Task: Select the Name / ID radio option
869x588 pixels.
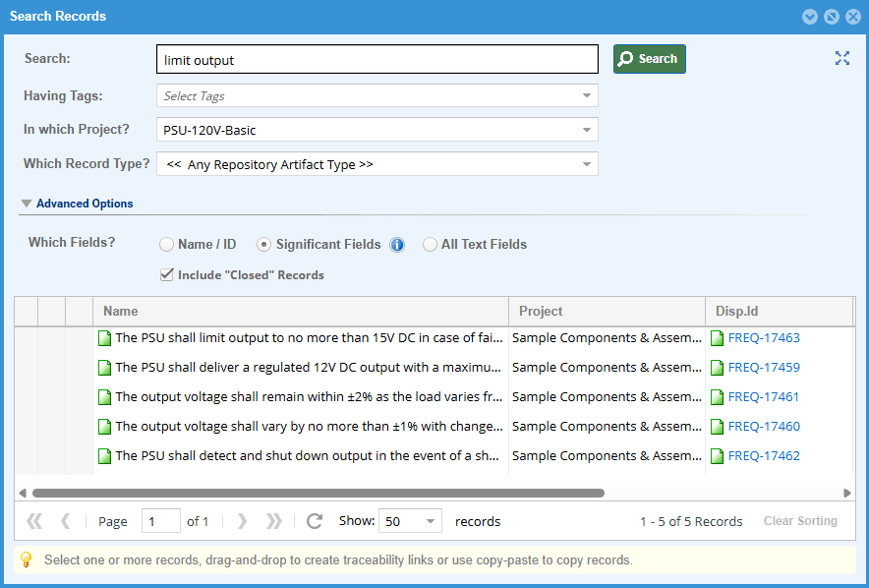Action: 167,245
